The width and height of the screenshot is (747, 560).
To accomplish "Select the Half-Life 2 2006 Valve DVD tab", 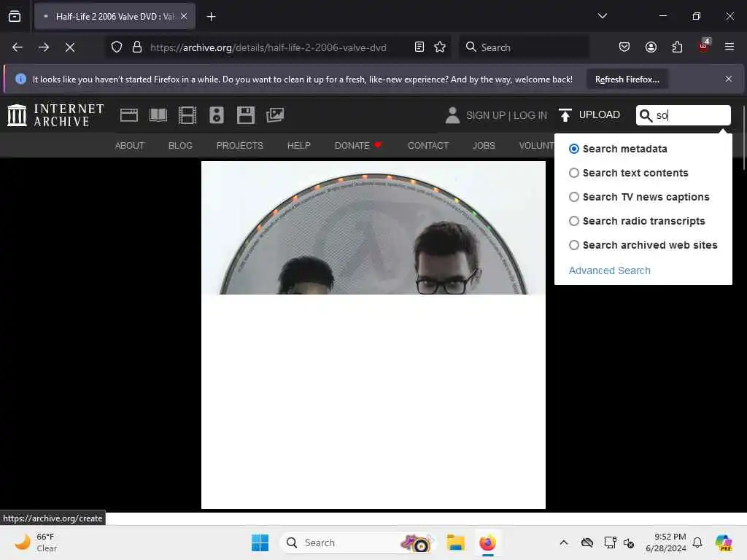I will coord(115,17).
